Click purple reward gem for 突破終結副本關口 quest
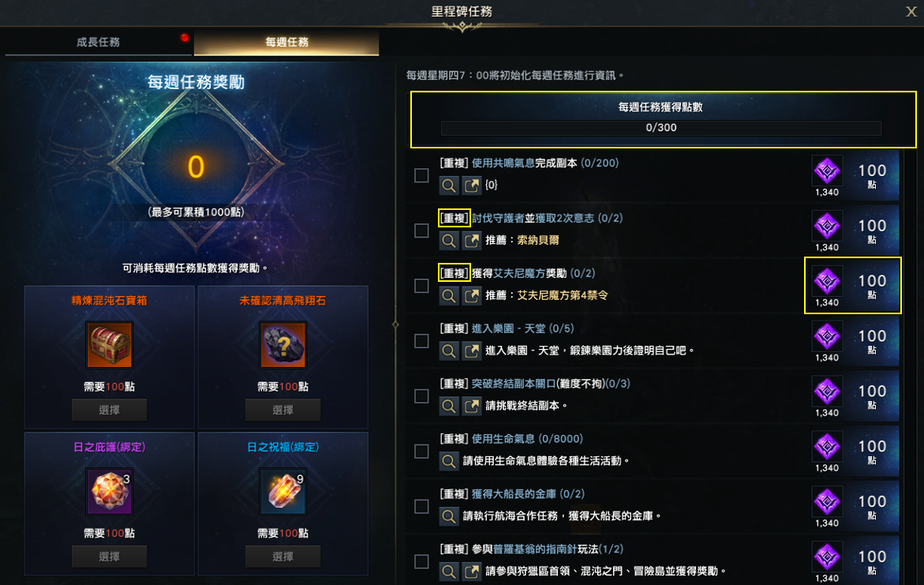 [x=827, y=392]
